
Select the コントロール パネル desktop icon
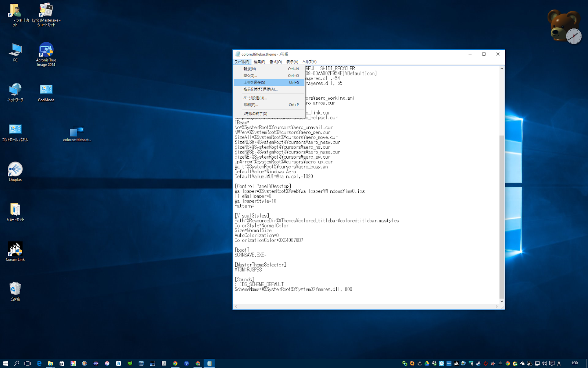[x=15, y=132]
